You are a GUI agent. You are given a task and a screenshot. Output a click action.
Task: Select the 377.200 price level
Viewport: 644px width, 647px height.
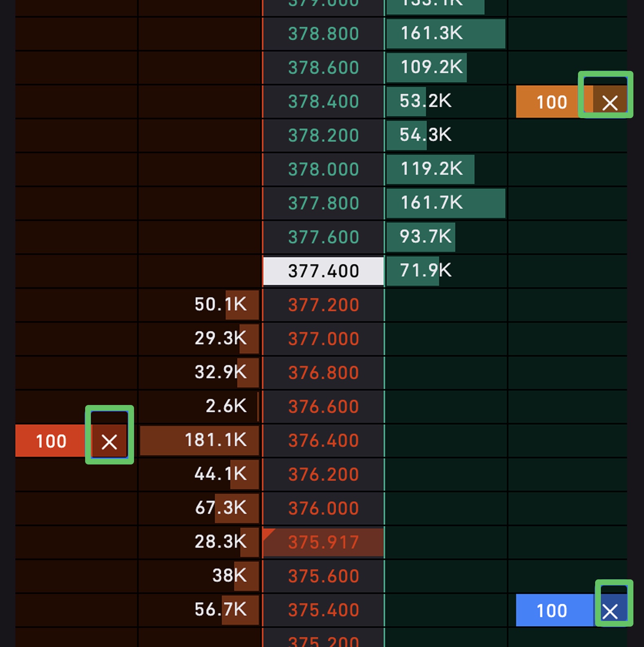[323, 305]
